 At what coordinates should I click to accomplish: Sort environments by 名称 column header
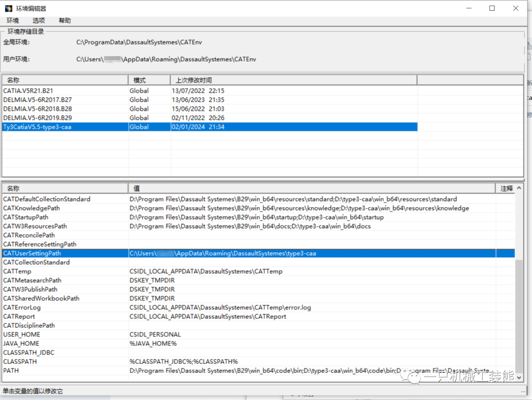(x=65, y=80)
